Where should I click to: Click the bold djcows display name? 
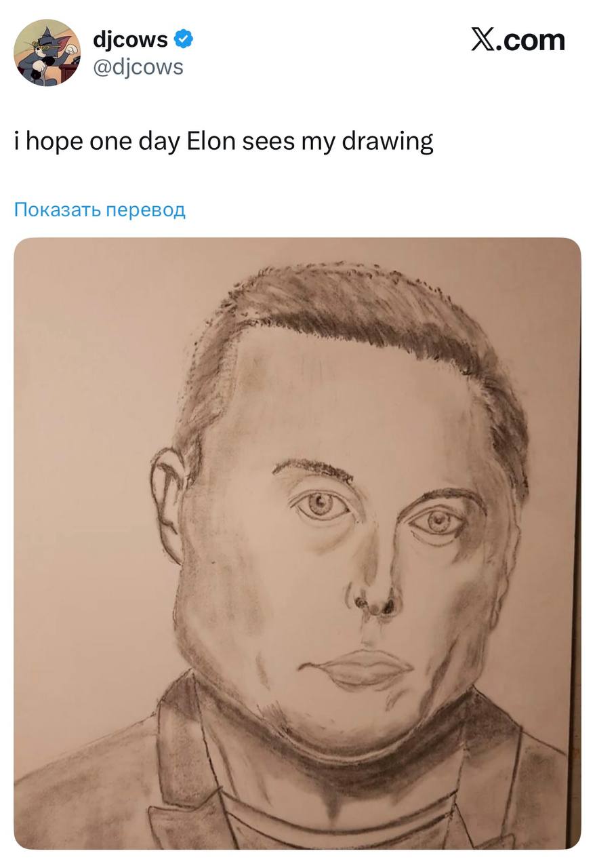[129, 40]
